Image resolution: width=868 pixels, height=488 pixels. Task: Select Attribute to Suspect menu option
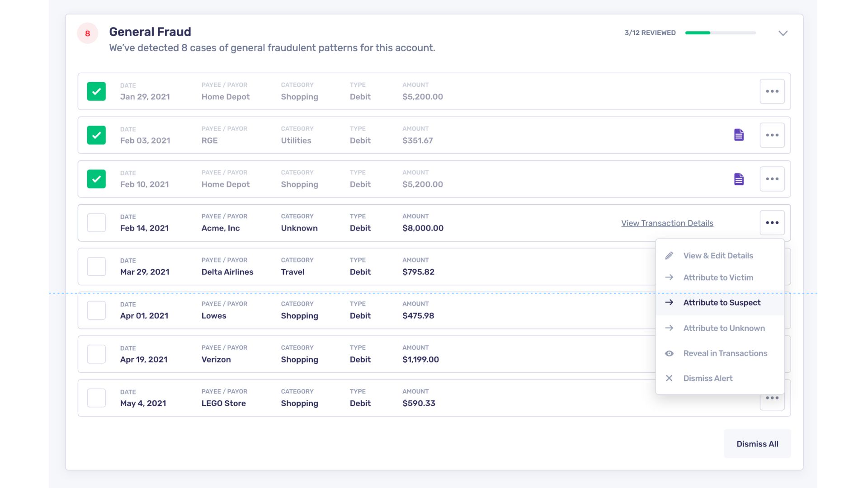(722, 303)
